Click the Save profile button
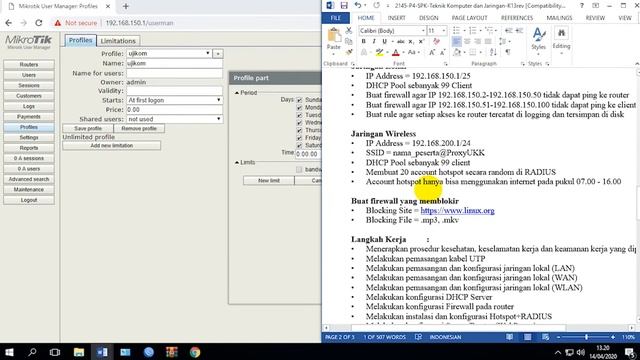 click(x=88, y=129)
